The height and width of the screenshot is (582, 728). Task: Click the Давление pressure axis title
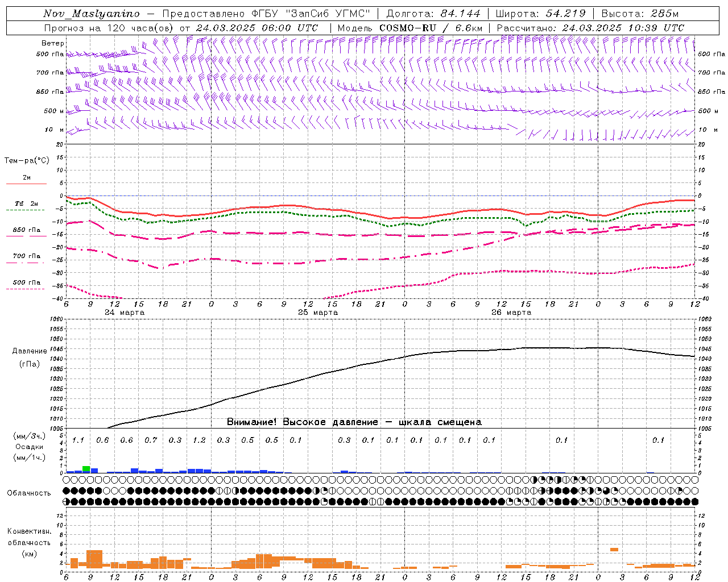pyautogui.click(x=28, y=351)
